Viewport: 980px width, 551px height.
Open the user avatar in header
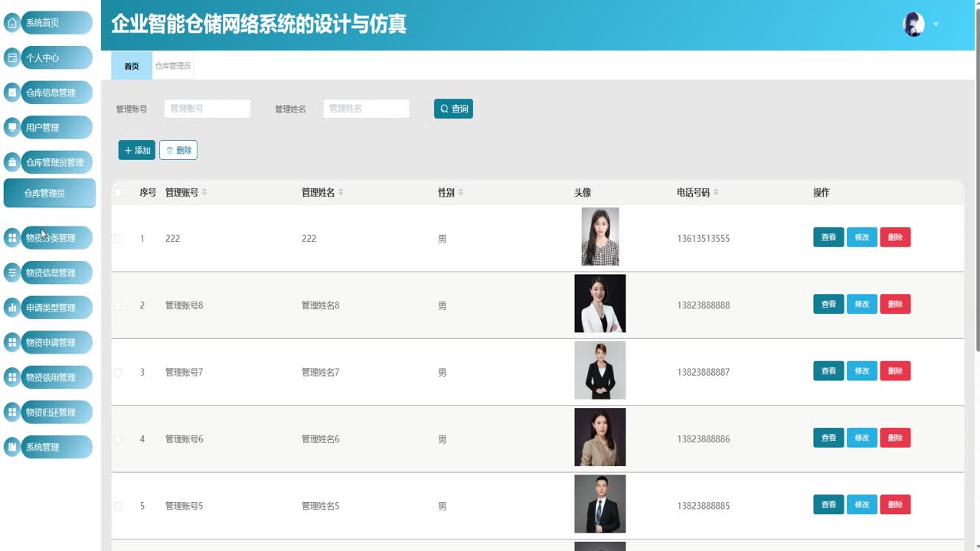point(913,24)
